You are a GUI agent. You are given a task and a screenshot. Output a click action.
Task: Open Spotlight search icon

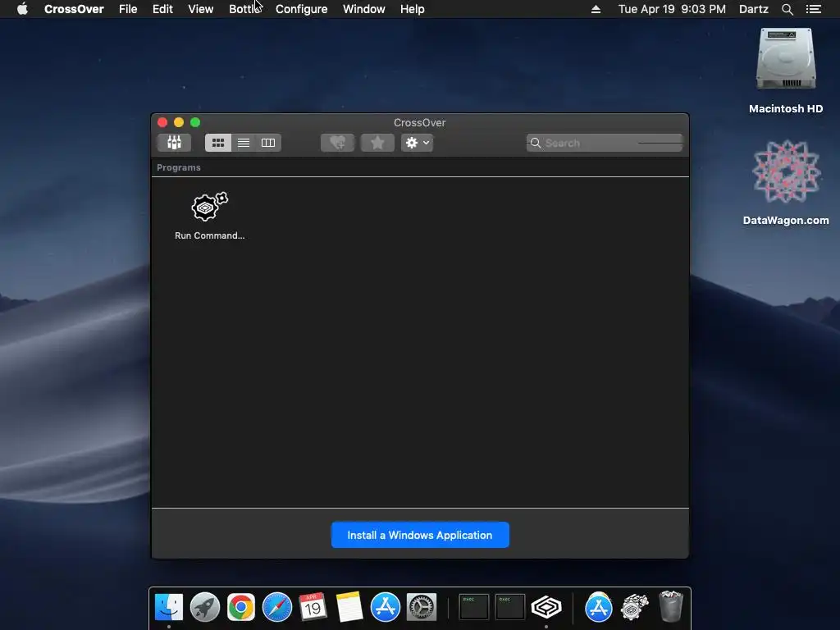tap(787, 9)
